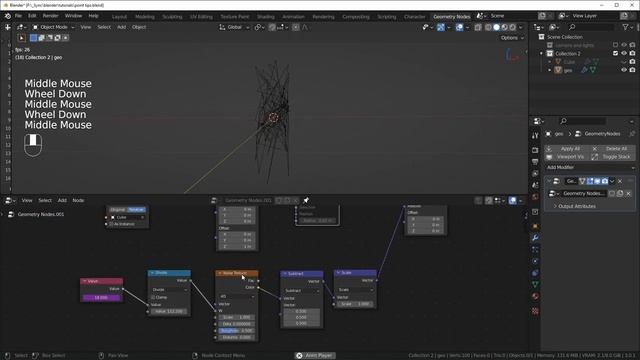
Task: Click the properties search field
Action: coord(582,121)
